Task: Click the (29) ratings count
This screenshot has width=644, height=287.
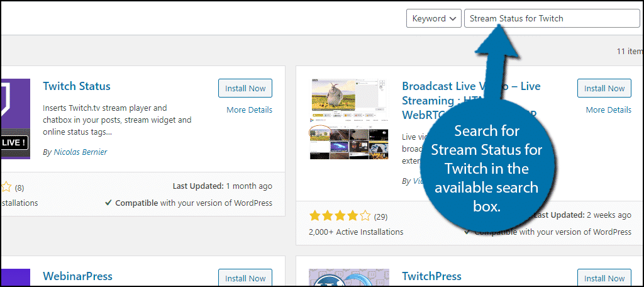Action: point(380,217)
